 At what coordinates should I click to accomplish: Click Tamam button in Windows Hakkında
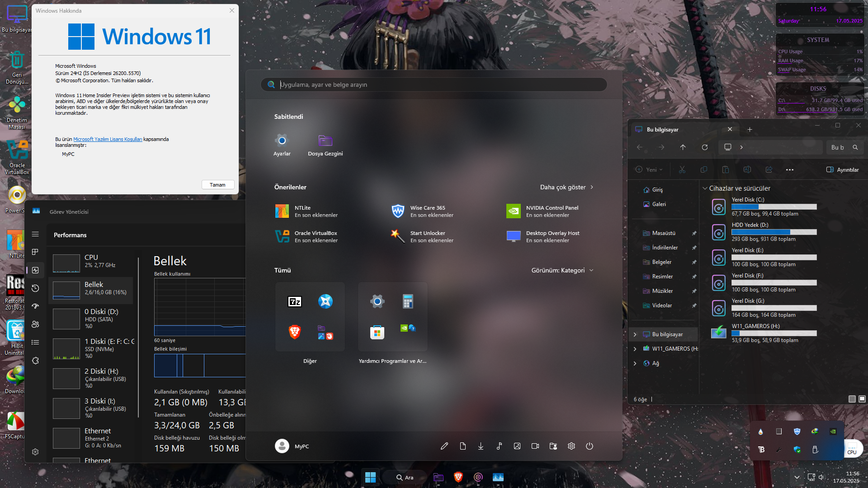click(x=217, y=185)
